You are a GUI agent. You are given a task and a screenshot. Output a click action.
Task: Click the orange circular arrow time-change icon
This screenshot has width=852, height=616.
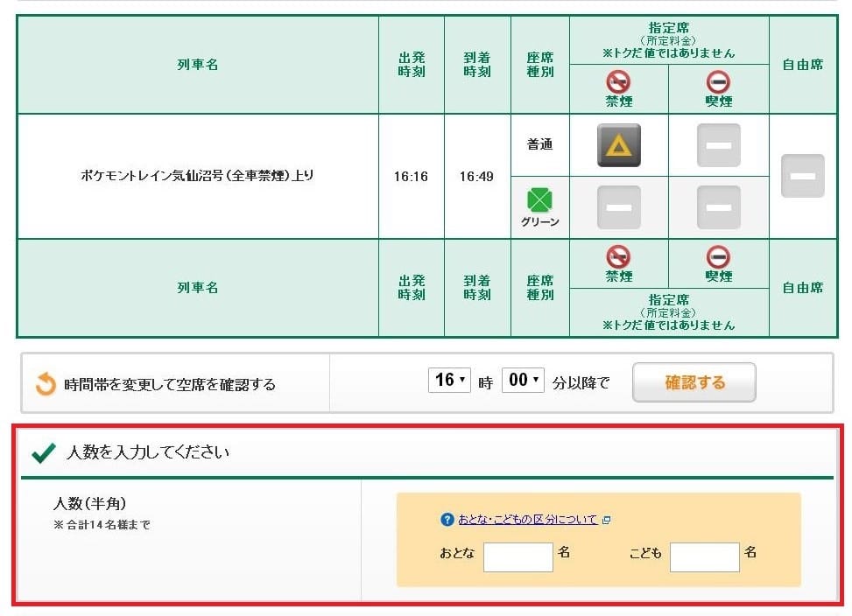(x=46, y=383)
